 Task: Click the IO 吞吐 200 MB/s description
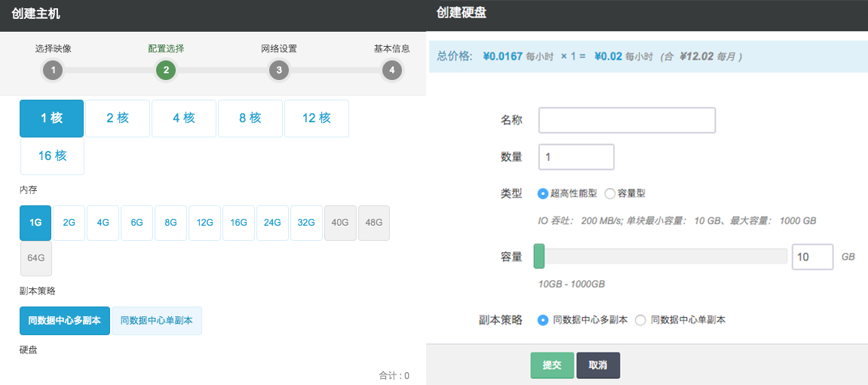(x=677, y=220)
